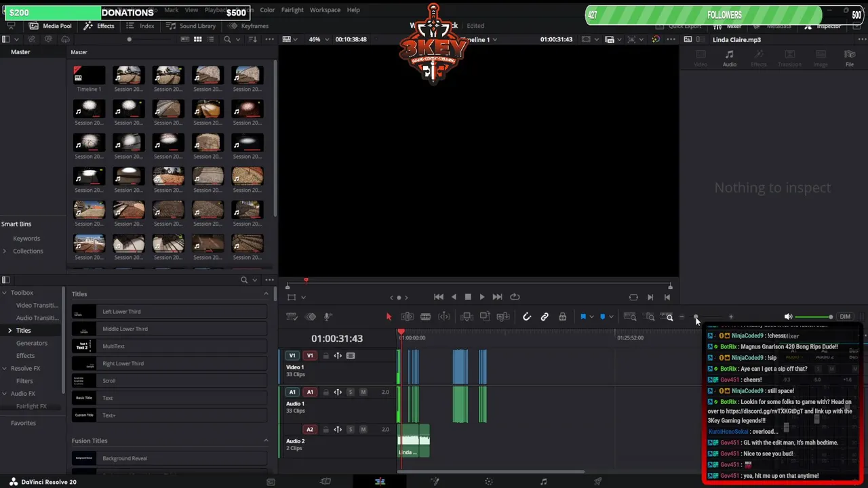Jump to the first frame

click(438, 297)
